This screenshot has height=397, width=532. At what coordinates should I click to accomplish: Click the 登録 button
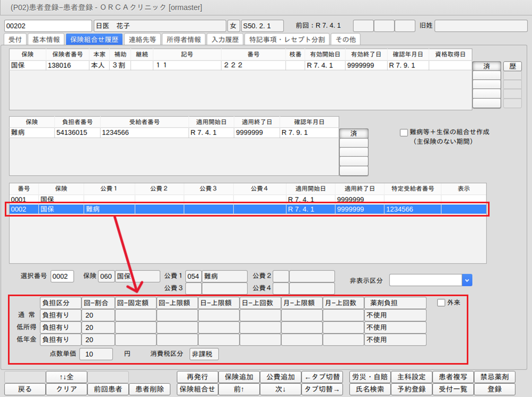(494, 389)
